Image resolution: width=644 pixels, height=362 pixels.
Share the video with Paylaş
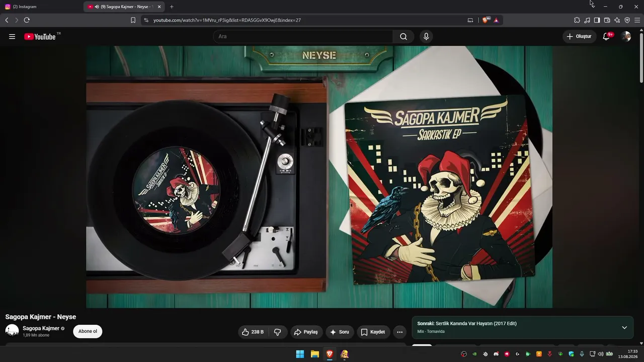tap(306, 332)
